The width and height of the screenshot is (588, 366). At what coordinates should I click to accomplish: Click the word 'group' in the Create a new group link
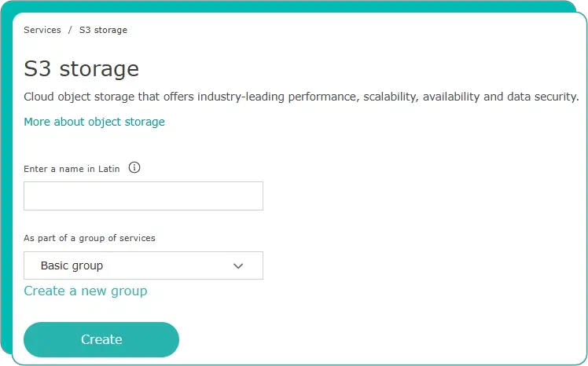click(129, 291)
